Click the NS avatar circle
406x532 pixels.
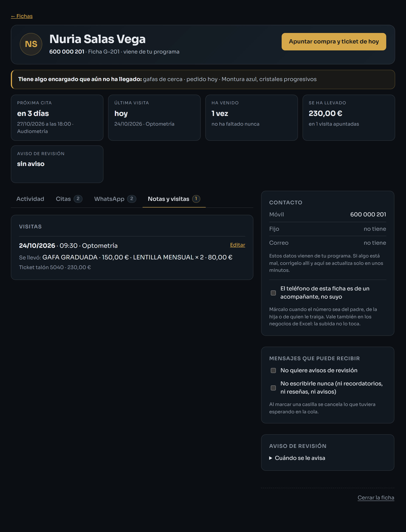31,44
